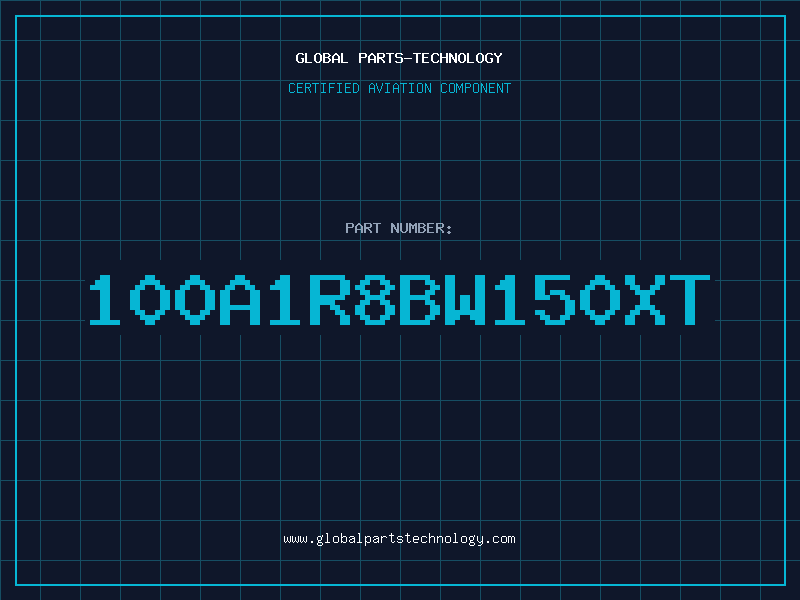Image resolution: width=800 pixels, height=600 pixels.
Task: Select the AVIATION word in subtitle
Action: pos(400,88)
